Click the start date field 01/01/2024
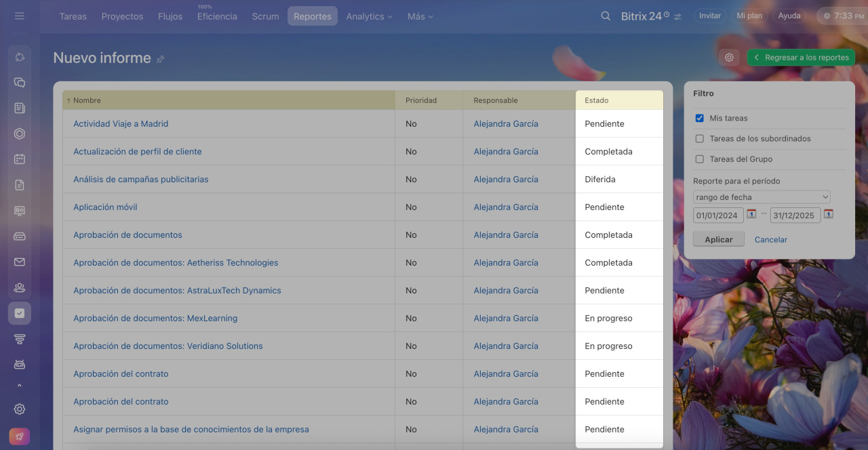Viewport: 868px width, 450px height. click(718, 216)
